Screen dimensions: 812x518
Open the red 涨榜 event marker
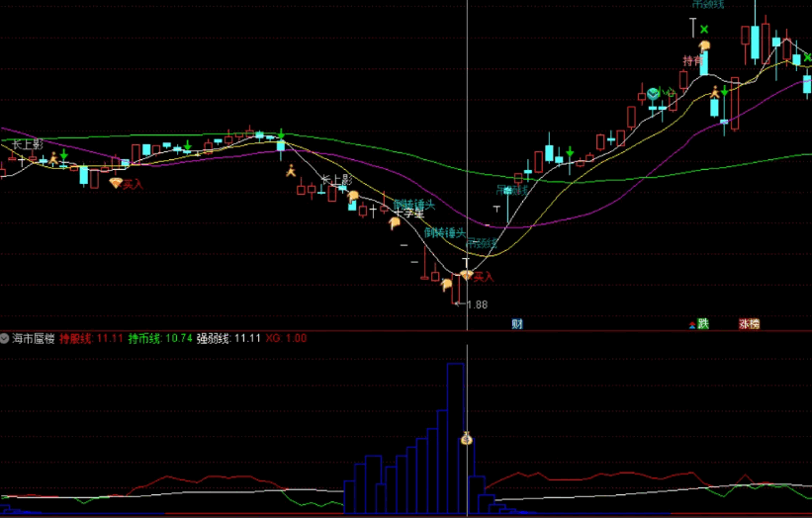tap(749, 324)
